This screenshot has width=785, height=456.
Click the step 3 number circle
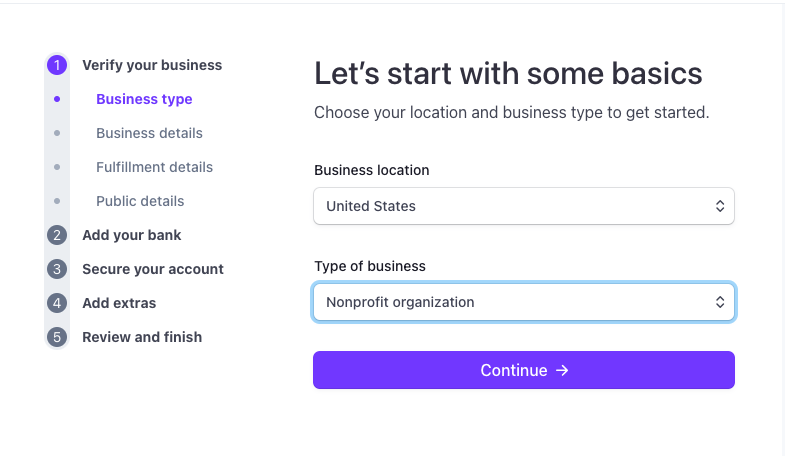pos(57,269)
